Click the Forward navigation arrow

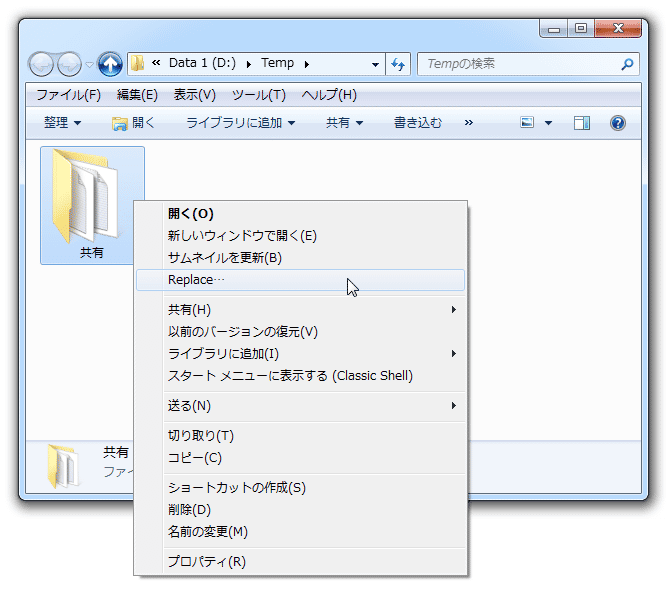tap(69, 64)
